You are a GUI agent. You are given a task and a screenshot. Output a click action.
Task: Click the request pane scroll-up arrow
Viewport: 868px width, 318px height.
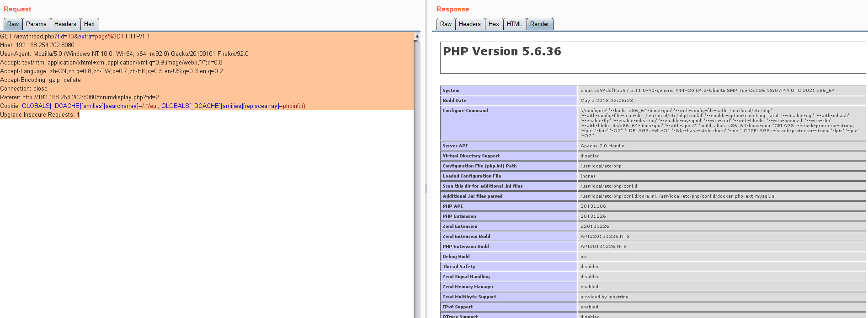[417, 36]
